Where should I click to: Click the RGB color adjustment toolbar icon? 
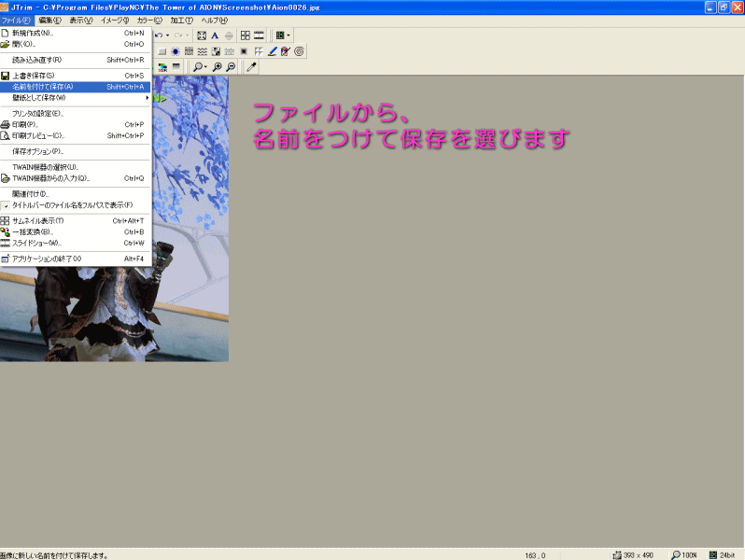162,67
